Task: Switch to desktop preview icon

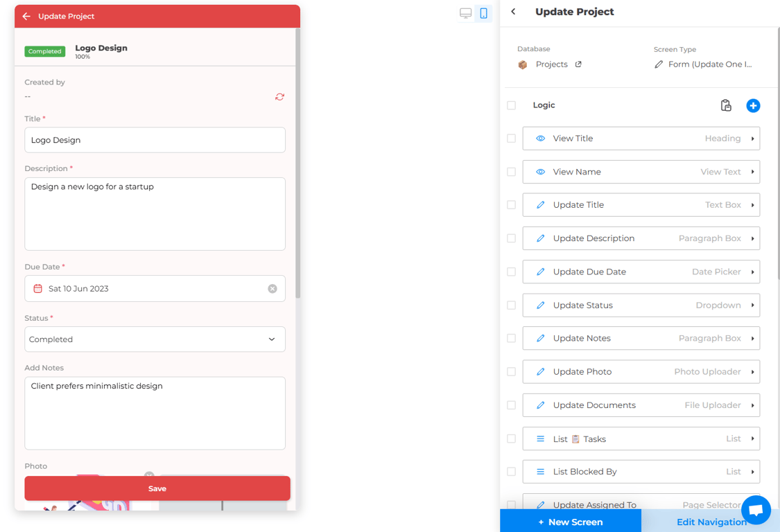Action: pyautogui.click(x=466, y=13)
